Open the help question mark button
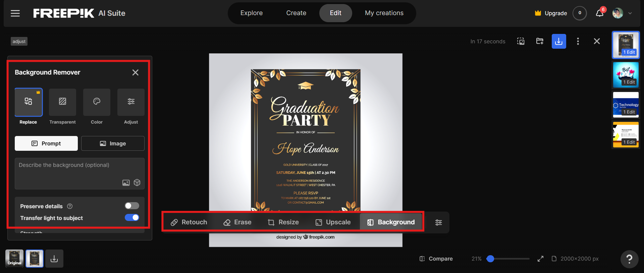The height and width of the screenshot is (273, 644). pyautogui.click(x=629, y=259)
